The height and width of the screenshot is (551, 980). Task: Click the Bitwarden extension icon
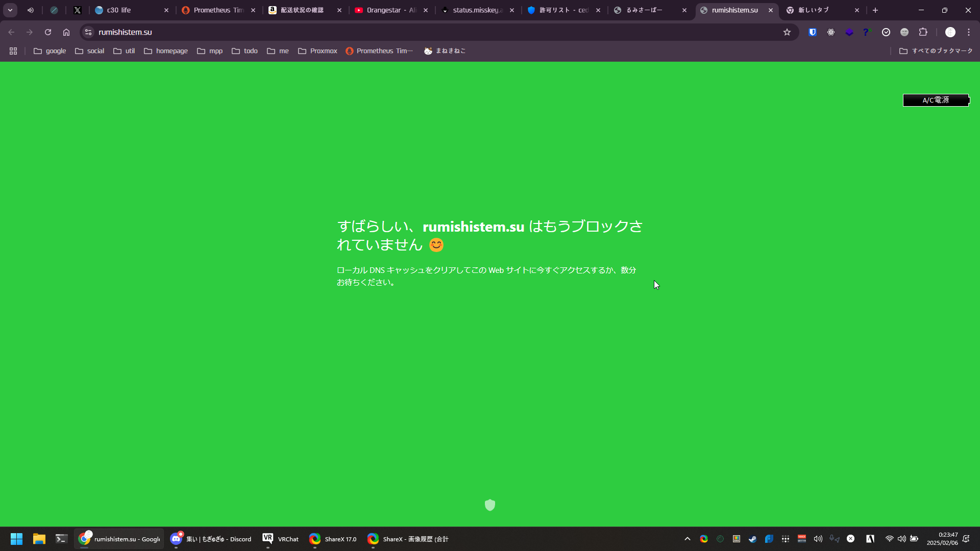pos(812,32)
